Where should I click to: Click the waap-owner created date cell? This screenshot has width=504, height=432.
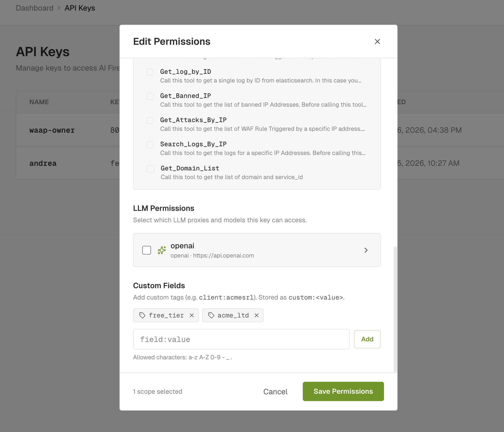tap(429, 130)
